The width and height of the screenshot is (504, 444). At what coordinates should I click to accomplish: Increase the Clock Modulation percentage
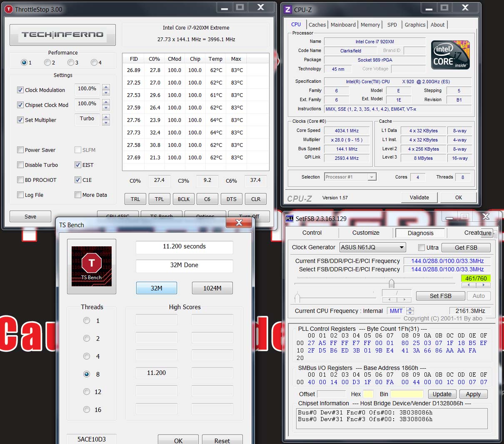coord(106,87)
